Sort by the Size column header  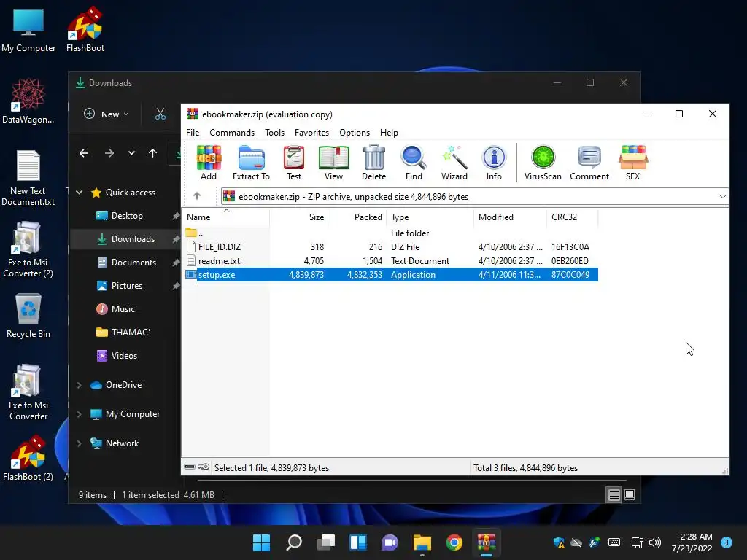(299, 217)
